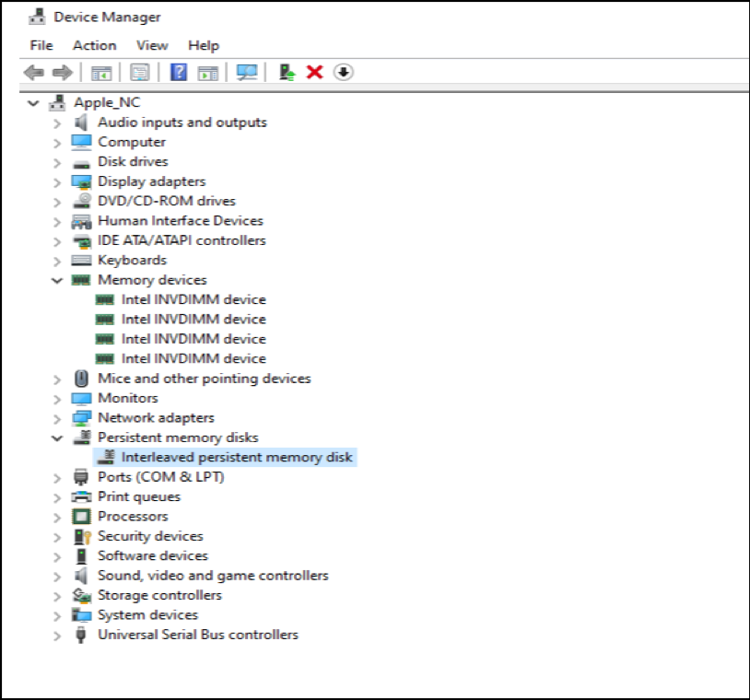The width and height of the screenshot is (750, 700).
Task: Expand the Monitors category
Action: click(x=57, y=399)
